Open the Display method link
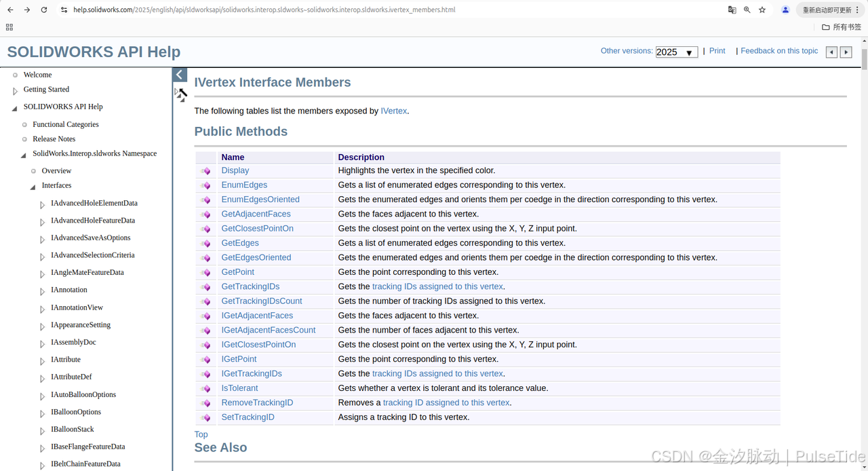This screenshot has height=471, width=868. click(235, 170)
